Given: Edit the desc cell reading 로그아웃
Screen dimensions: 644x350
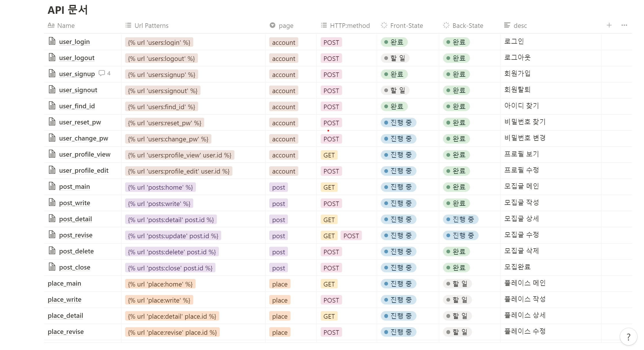Looking at the screenshot, I should tap(517, 58).
